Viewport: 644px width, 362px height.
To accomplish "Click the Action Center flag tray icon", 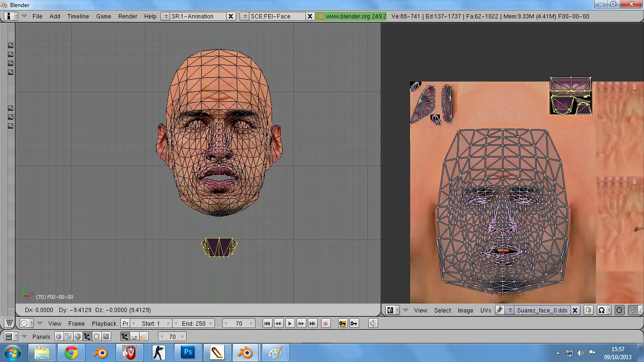I will coord(592,353).
